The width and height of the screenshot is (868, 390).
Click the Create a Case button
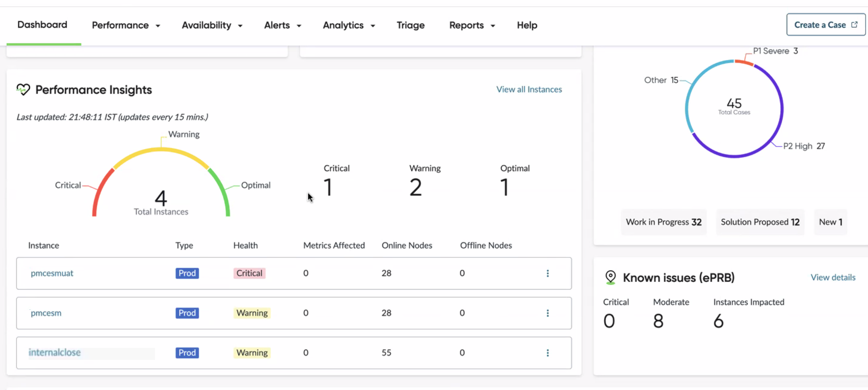(825, 25)
